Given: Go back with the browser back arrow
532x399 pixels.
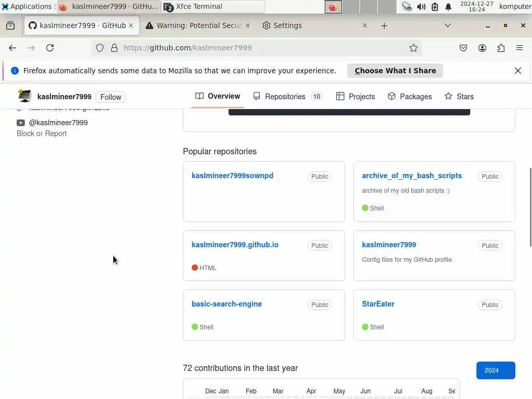Looking at the screenshot, I should tap(12, 48).
